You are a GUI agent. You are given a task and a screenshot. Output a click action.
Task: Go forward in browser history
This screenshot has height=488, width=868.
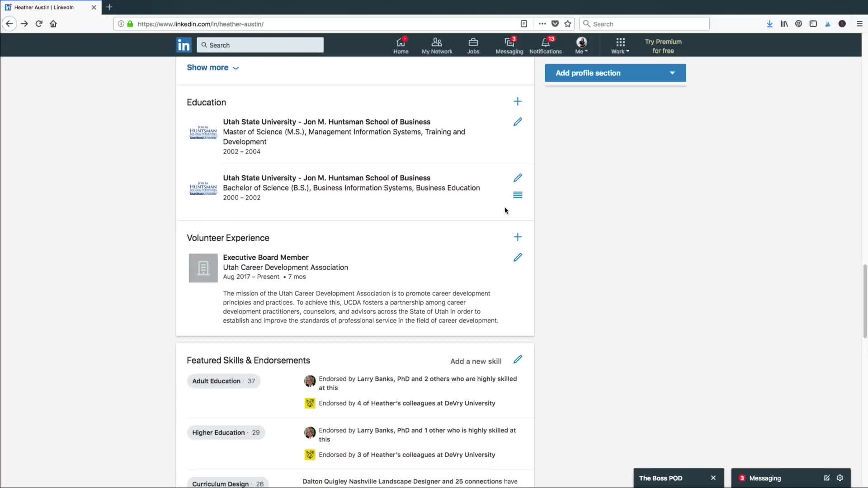coord(24,24)
